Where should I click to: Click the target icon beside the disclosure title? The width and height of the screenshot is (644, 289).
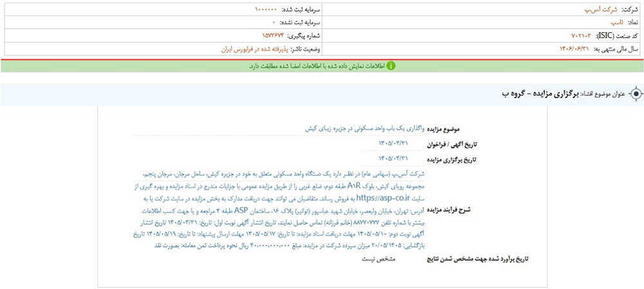pyautogui.click(x=636, y=94)
